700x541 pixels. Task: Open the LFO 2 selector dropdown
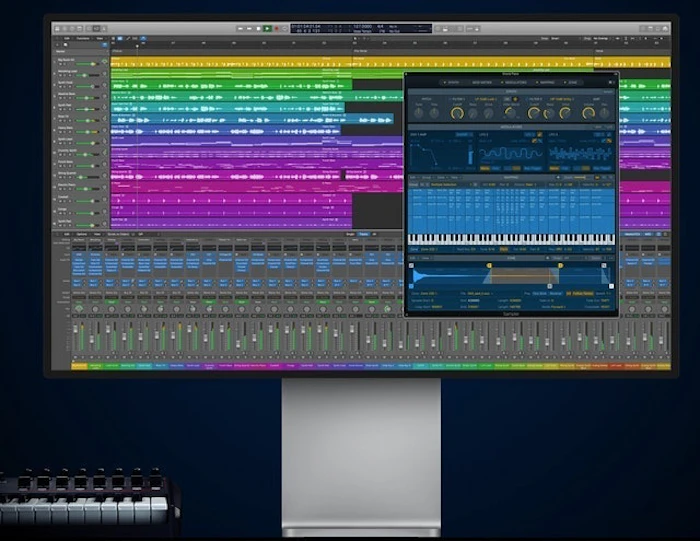pos(600,134)
